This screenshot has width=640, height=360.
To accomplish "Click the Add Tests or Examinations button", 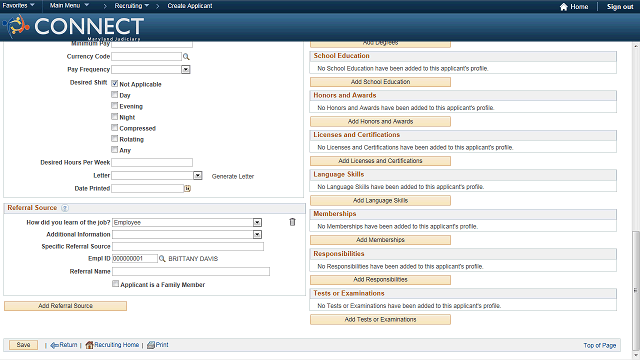I will (380, 320).
